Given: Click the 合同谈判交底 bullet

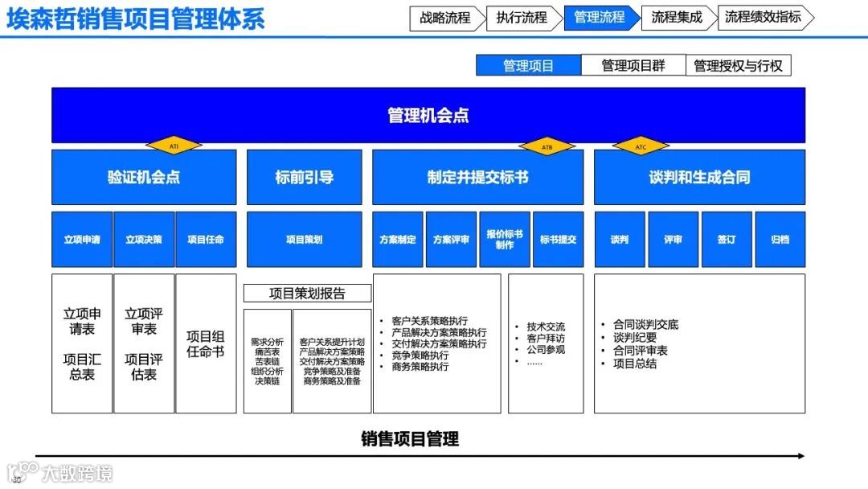Looking at the screenshot, I should 645,324.
